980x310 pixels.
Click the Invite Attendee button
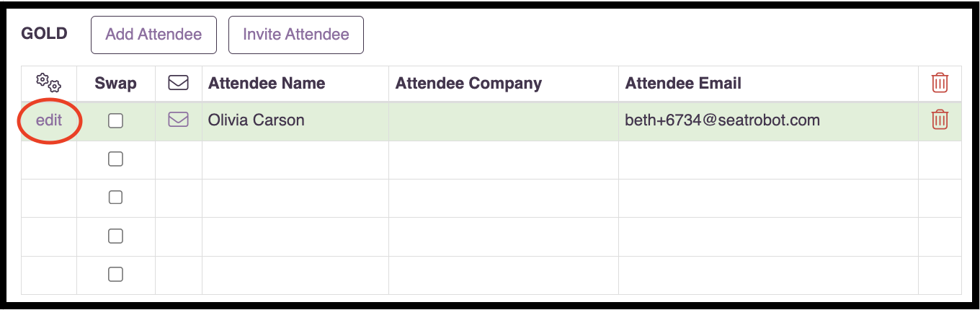[x=296, y=35]
